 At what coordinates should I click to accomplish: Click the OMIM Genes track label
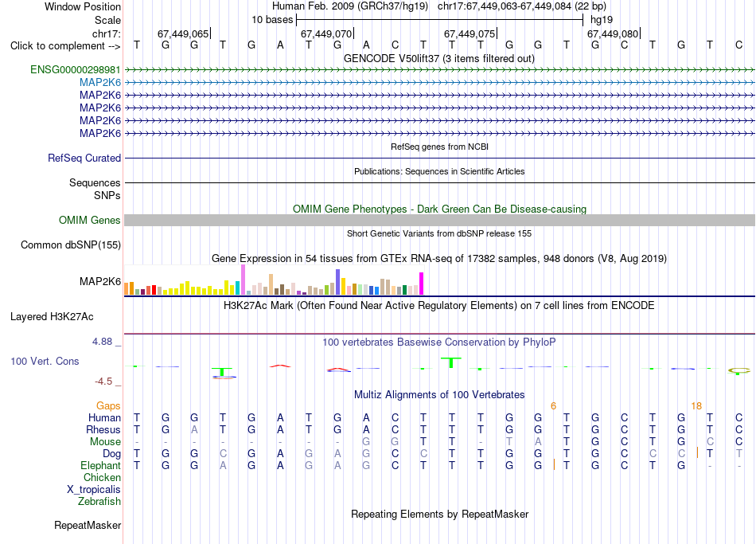pyautogui.click(x=90, y=220)
